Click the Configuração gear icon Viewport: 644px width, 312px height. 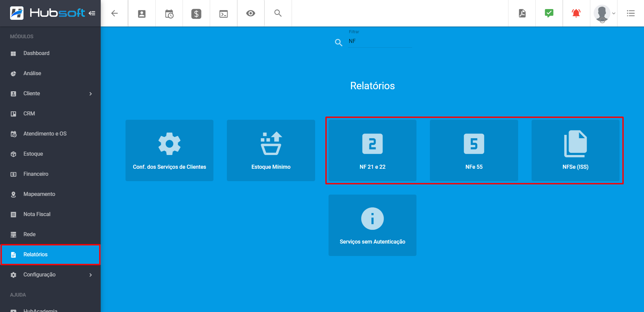click(13, 275)
